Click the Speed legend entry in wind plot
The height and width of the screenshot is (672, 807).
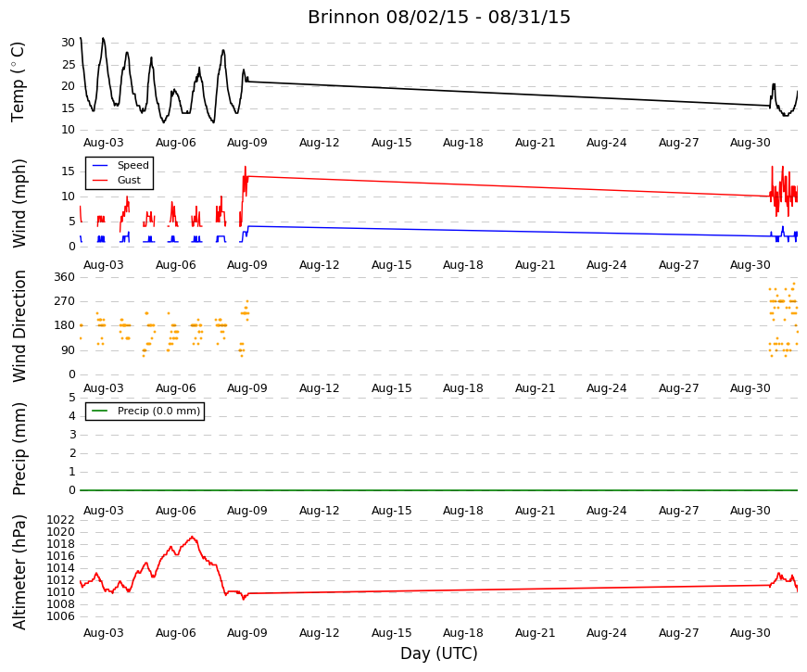pos(120,165)
